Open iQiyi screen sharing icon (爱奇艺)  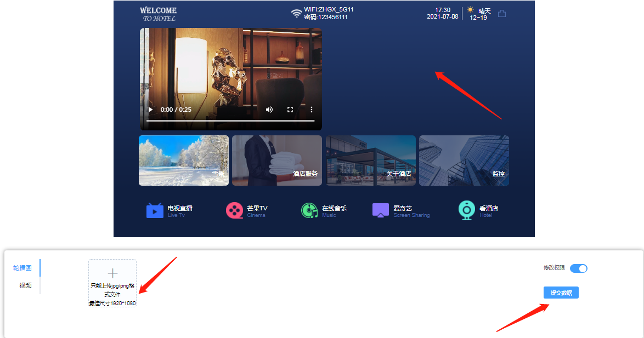380,210
